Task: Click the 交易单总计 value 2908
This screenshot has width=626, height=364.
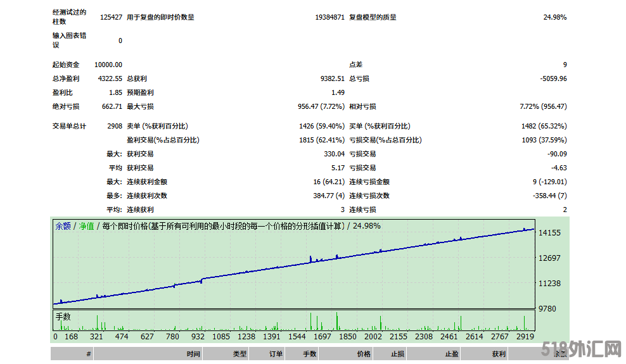Action: (x=115, y=126)
